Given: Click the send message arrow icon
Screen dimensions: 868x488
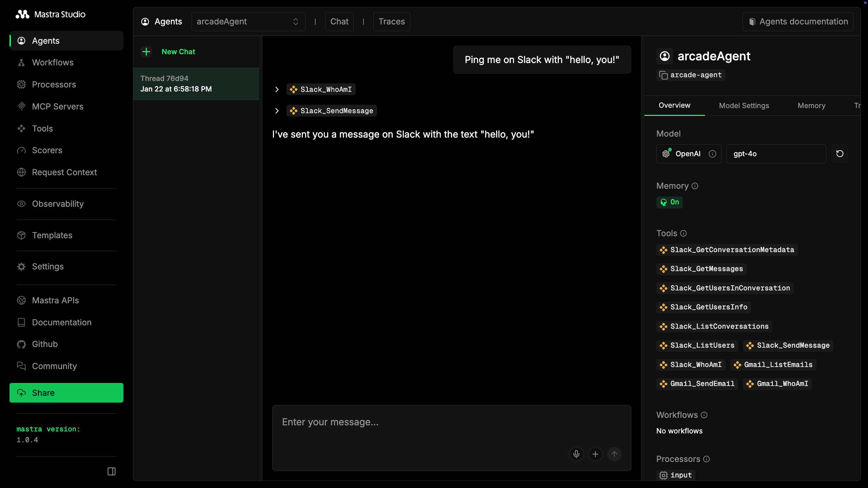Looking at the screenshot, I should (x=614, y=454).
